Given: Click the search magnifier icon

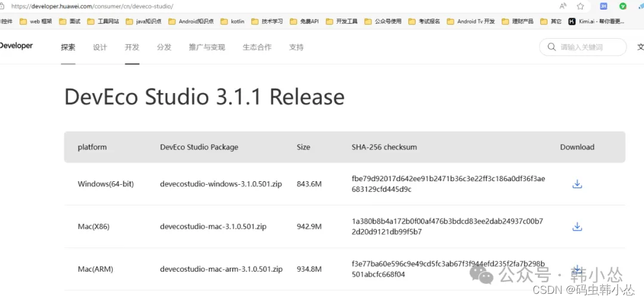Looking at the screenshot, I should tap(552, 47).
